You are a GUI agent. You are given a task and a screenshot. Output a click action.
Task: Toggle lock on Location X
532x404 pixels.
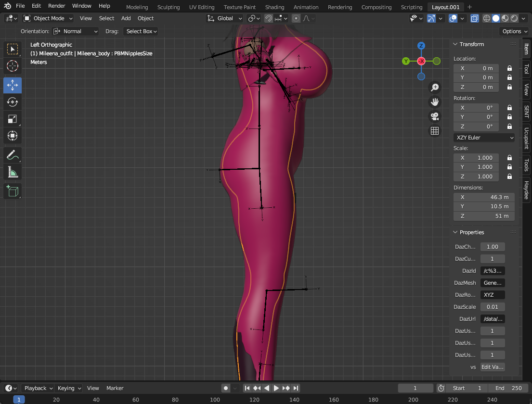click(509, 68)
